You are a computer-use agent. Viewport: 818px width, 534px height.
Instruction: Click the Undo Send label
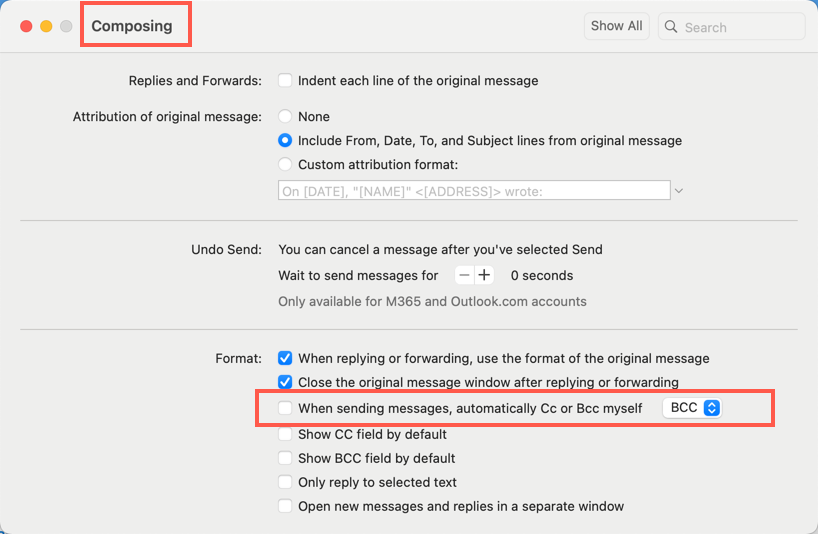click(x=226, y=249)
